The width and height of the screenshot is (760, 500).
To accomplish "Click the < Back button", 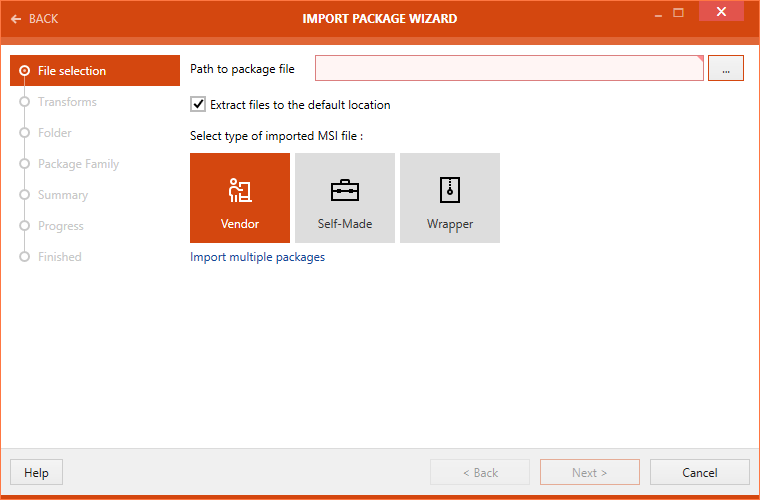I will (x=480, y=472).
